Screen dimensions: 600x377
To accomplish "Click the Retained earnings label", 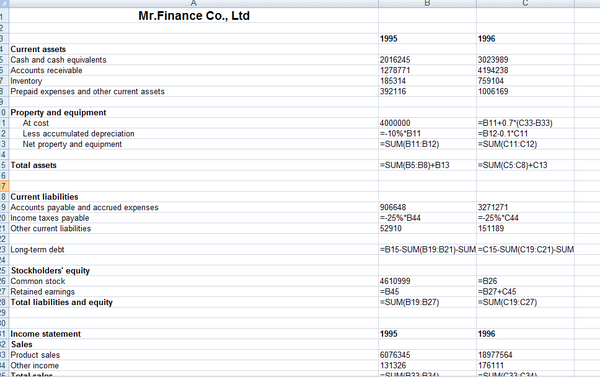I will tap(43, 292).
